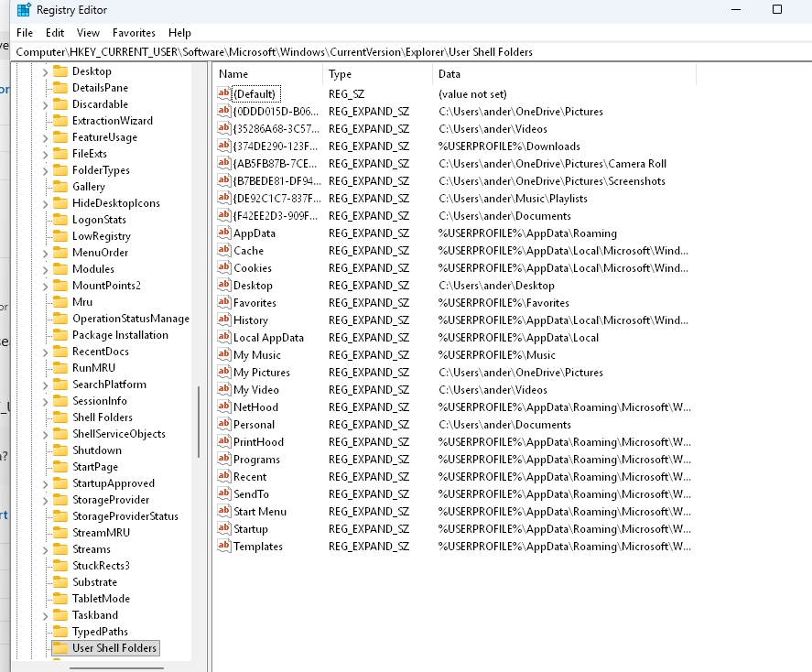Select the StartupApproved tree key

tap(114, 483)
